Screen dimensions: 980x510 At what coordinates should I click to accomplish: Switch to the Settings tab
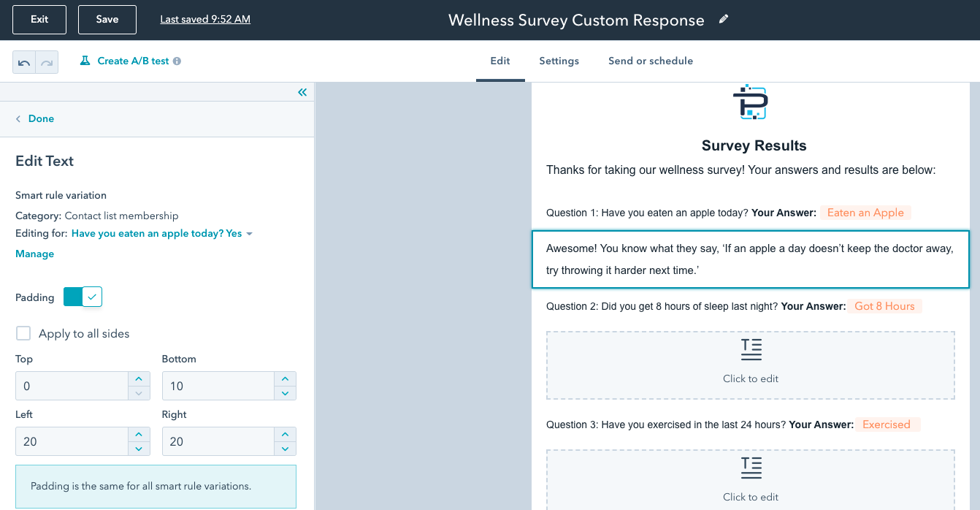[559, 61]
